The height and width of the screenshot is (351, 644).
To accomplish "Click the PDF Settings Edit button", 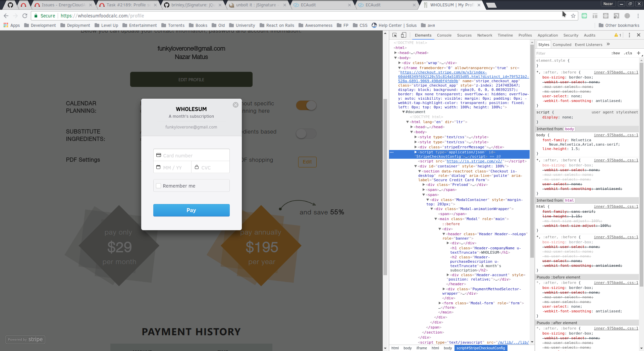I will click(x=307, y=162).
